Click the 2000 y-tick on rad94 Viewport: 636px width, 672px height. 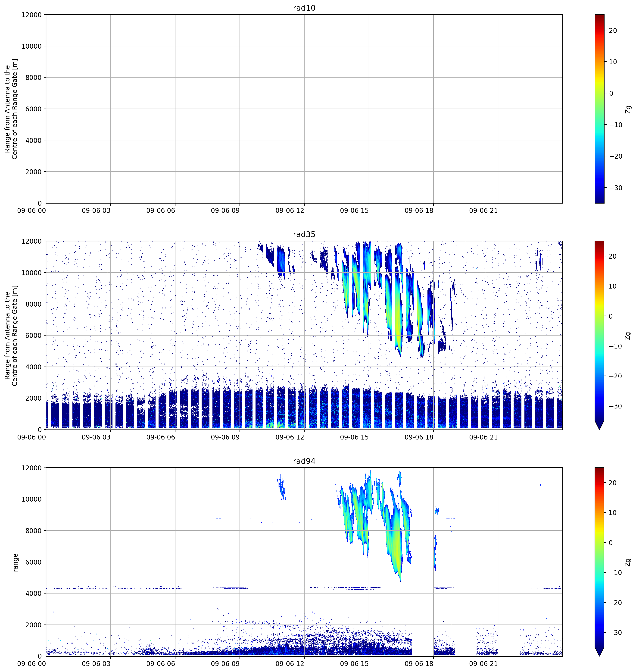coord(34,625)
